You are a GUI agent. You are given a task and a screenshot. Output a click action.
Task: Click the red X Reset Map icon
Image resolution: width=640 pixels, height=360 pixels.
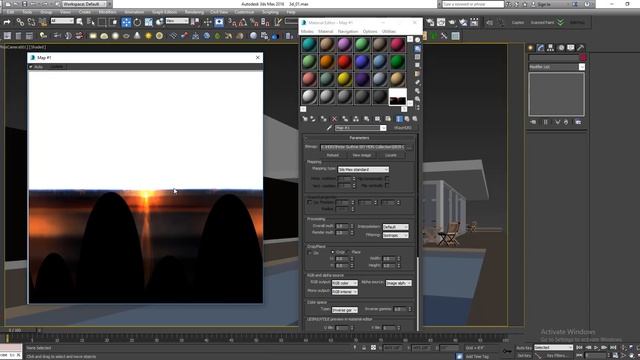pos(334,119)
